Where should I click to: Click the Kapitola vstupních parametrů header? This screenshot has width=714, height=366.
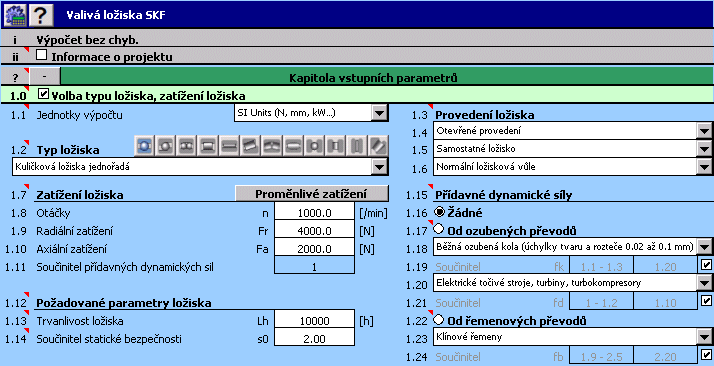373,78
